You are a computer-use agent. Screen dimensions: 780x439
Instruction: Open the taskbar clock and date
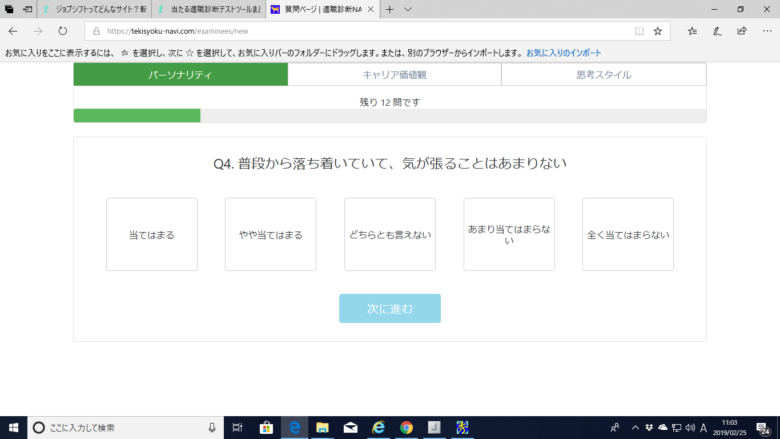[x=729, y=428]
